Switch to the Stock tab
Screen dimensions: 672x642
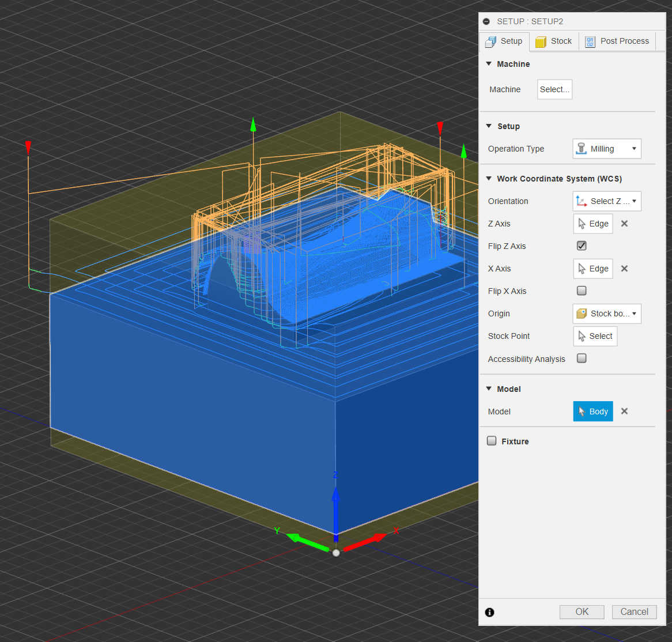point(554,41)
